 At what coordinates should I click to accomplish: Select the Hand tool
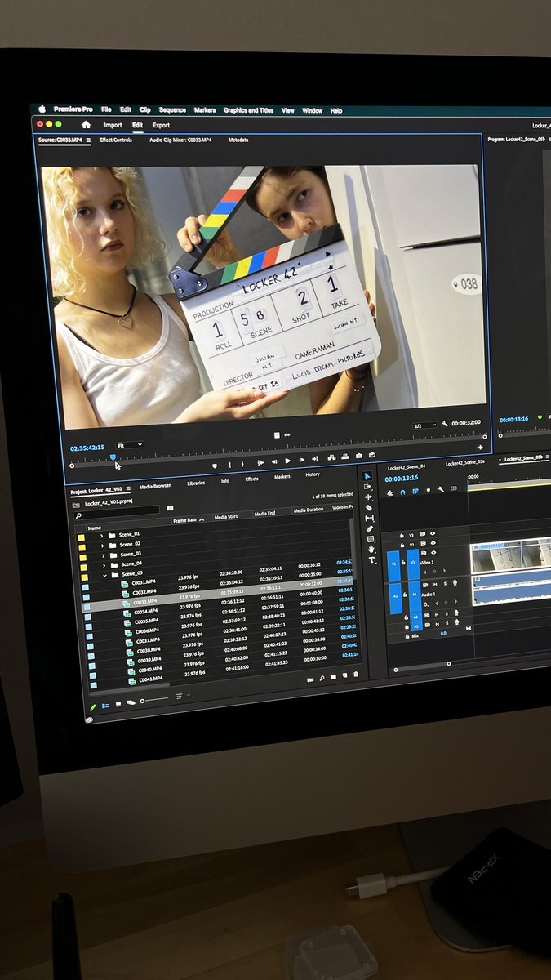pyautogui.click(x=371, y=550)
